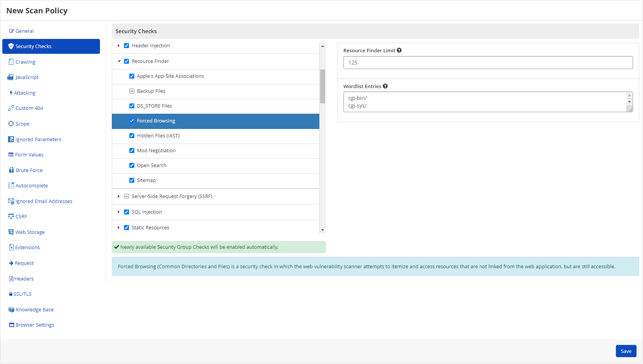Click the Resource Finder Limit help icon
The image size is (643, 364).
tap(399, 50)
